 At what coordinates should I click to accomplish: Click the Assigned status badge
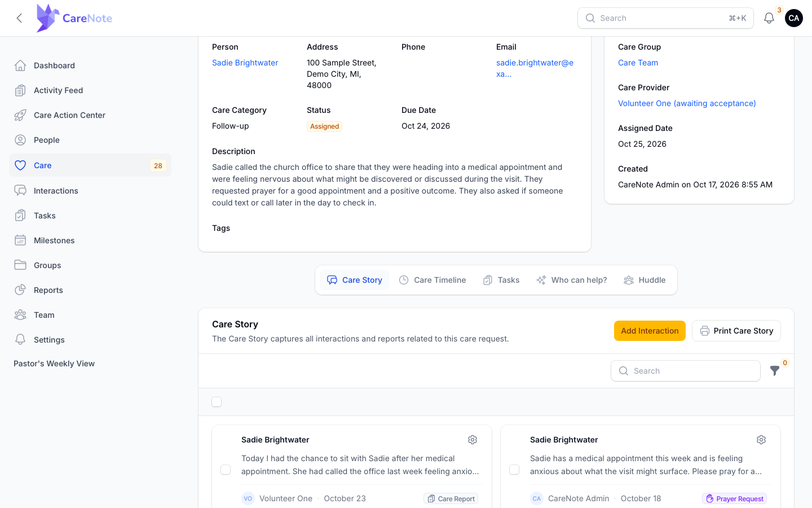(x=324, y=126)
